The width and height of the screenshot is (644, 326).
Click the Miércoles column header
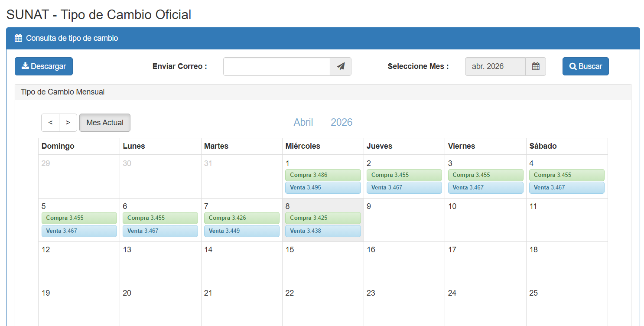(323, 146)
